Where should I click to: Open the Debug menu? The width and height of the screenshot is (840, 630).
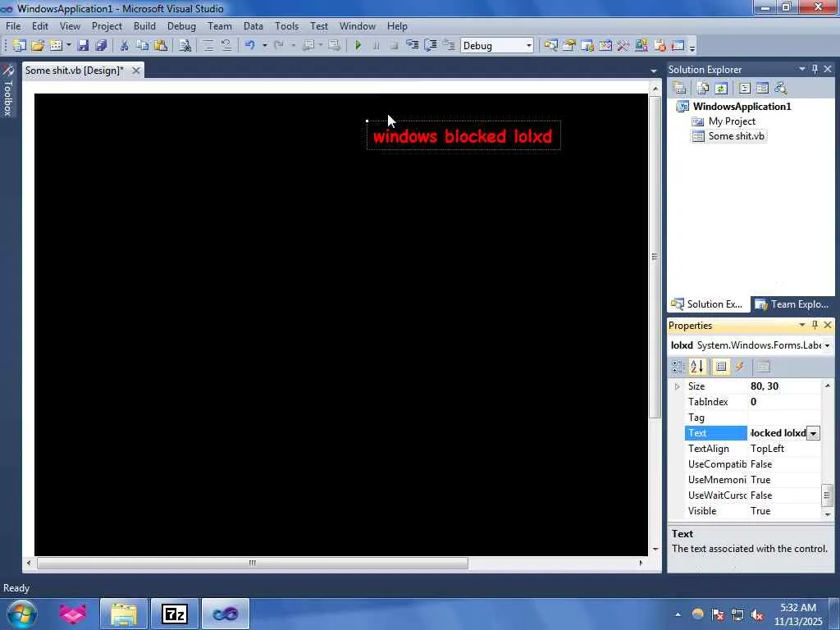point(181,25)
